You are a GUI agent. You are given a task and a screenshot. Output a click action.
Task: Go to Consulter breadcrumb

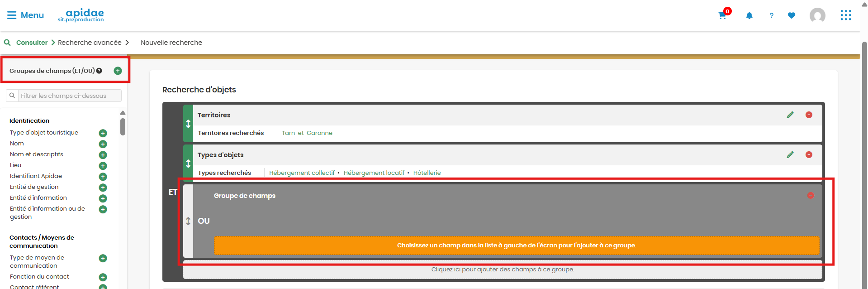(x=32, y=43)
